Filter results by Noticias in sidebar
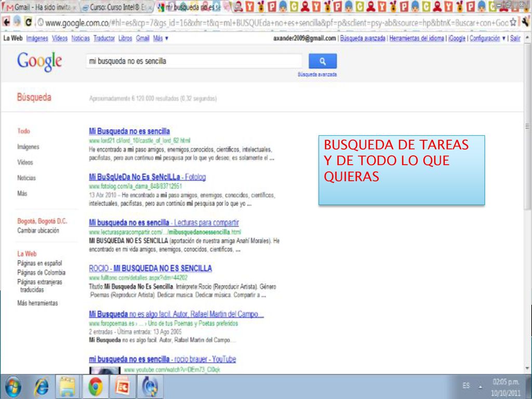 tap(26, 178)
